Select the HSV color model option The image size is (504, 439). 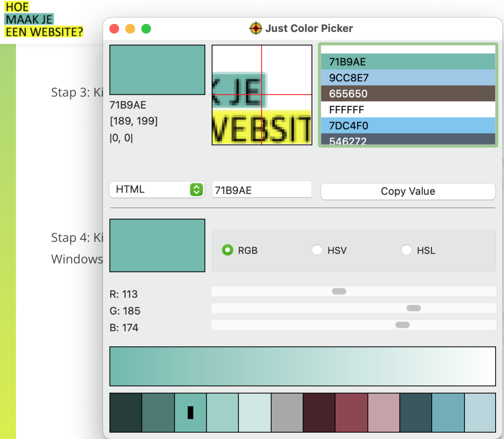(x=317, y=250)
